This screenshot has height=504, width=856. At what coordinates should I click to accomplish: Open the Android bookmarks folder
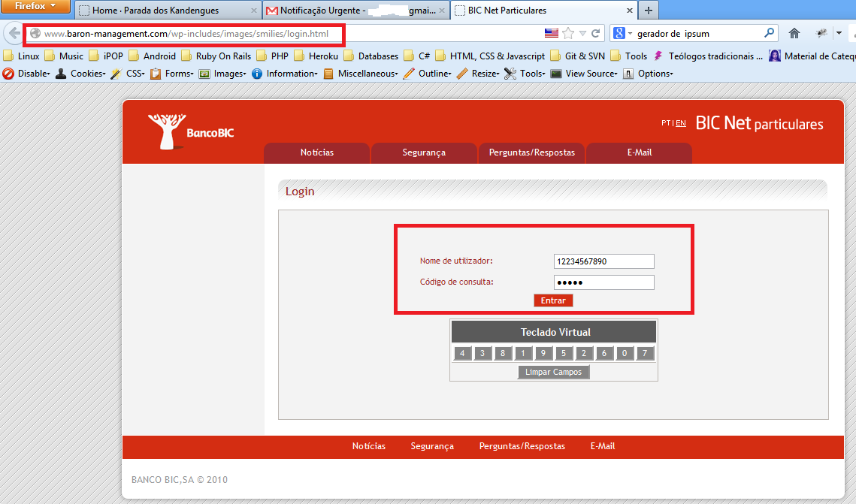click(x=153, y=56)
